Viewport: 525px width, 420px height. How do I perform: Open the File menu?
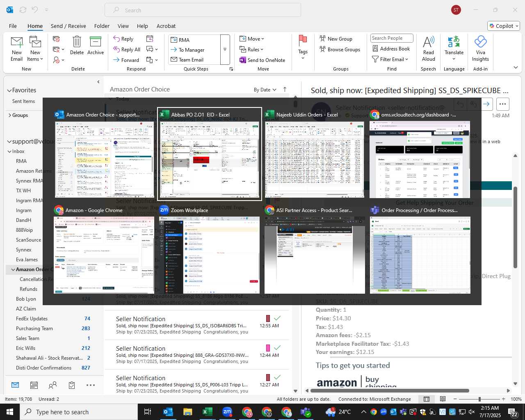click(13, 26)
